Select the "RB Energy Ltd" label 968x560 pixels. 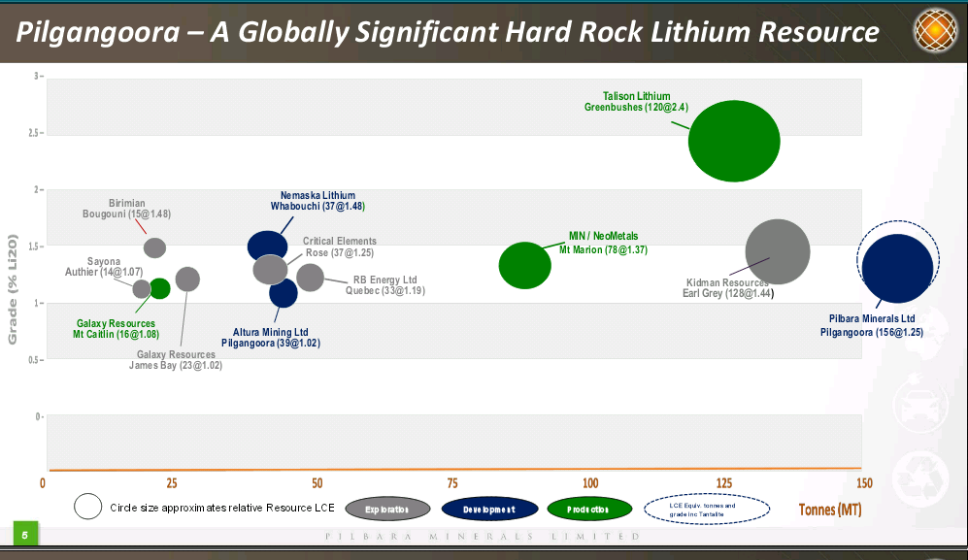(x=385, y=280)
